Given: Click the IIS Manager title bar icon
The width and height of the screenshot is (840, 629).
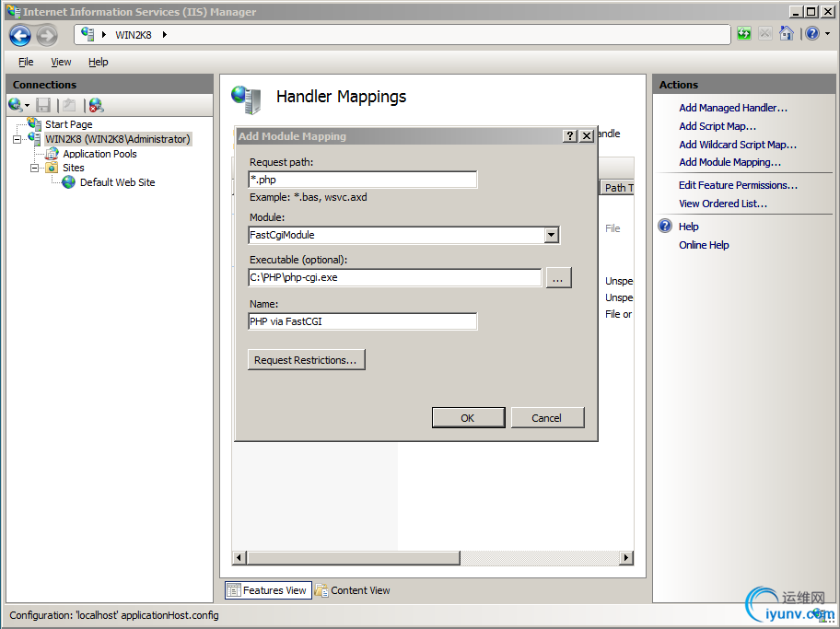Looking at the screenshot, I should coord(14,11).
